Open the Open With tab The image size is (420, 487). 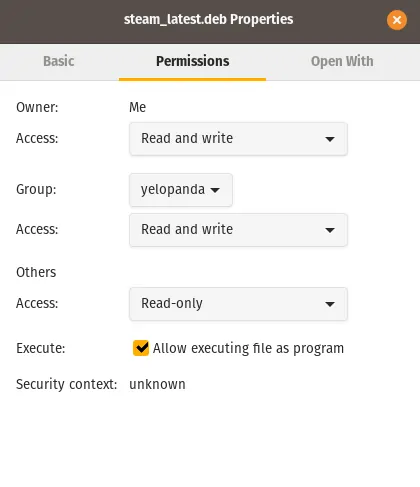(342, 62)
